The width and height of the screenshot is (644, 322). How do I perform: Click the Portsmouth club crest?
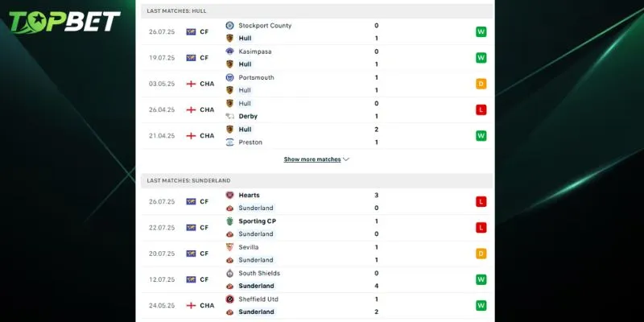tap(229, 77)
